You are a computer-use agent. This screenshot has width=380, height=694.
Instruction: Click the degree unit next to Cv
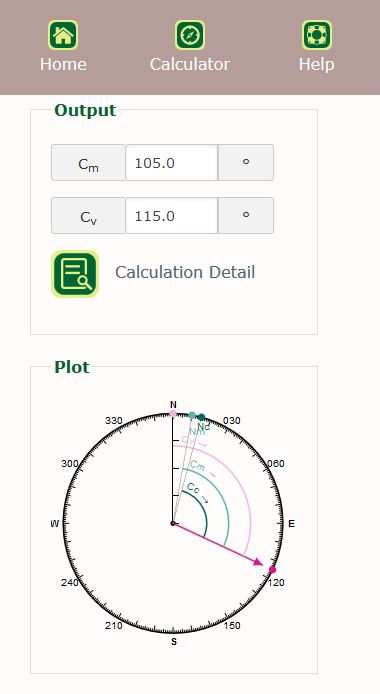pos(246,216)
